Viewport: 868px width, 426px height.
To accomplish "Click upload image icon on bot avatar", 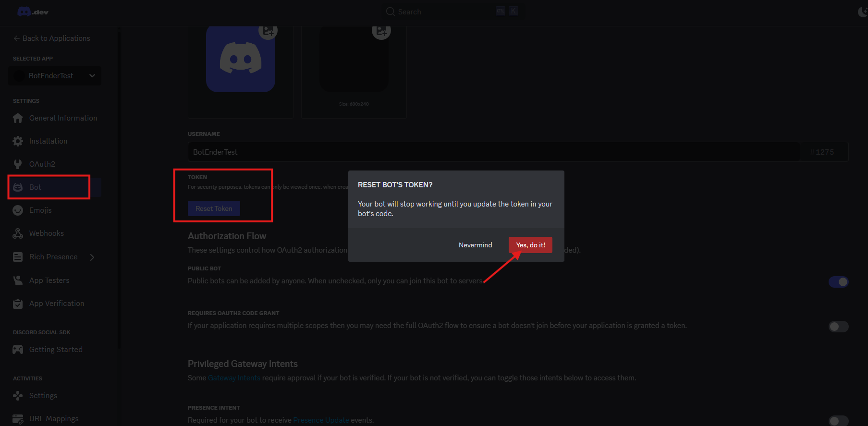I will pyautogui.click(x=268, y=31).
